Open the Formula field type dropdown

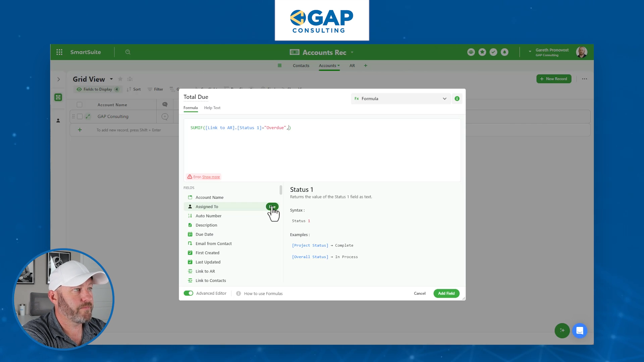401,99
